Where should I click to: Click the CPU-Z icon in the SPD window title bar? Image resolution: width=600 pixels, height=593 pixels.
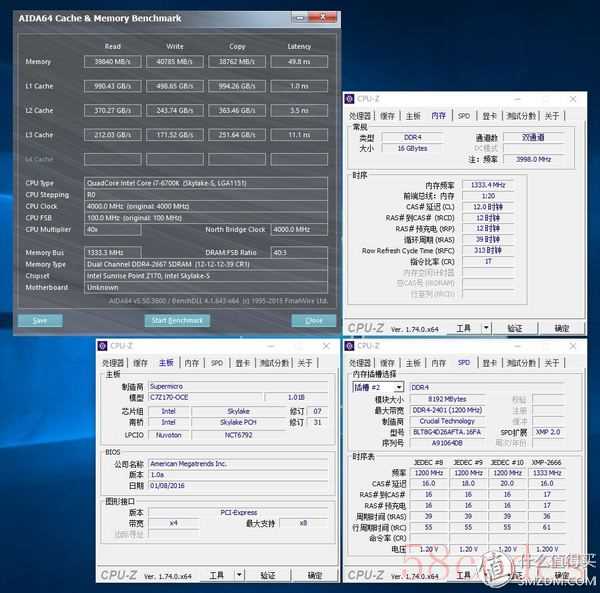point(352,346)
